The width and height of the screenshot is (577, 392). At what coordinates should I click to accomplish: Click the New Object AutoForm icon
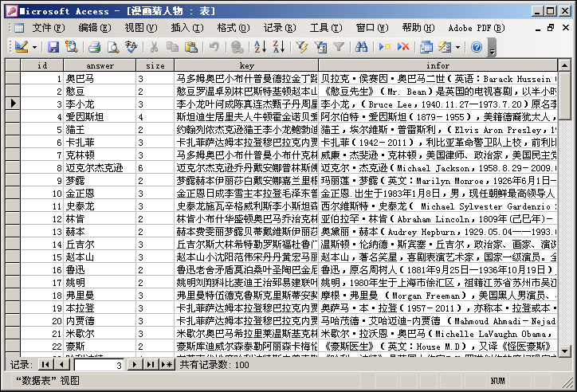point(445,47)
